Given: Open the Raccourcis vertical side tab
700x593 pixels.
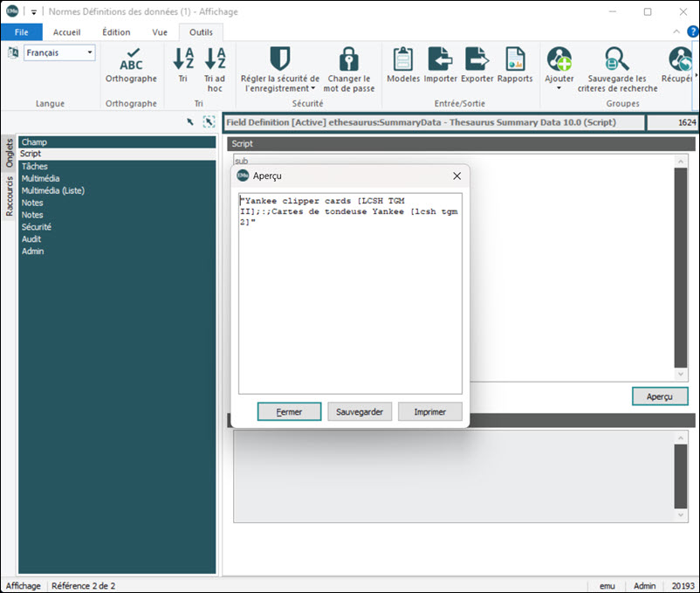Looking at the screenshot, I should (9, 197).
